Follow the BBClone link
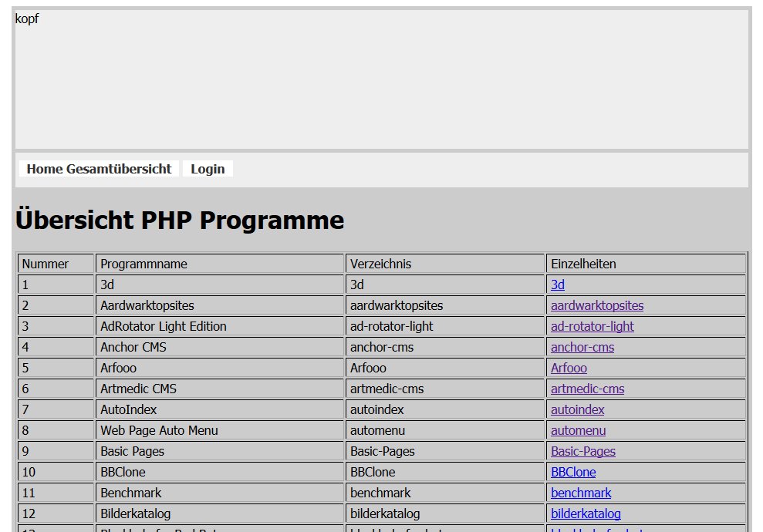763x532 pixels. (573, 472)
